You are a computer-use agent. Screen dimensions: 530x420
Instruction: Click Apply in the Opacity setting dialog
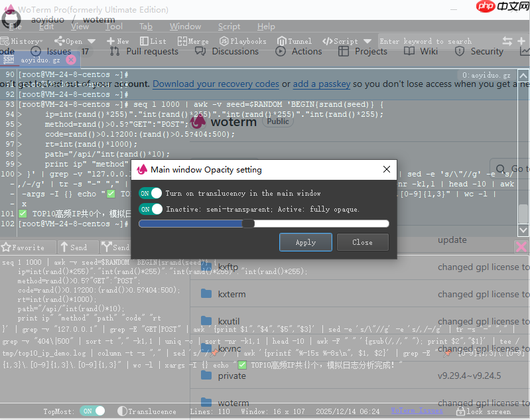click(306, 242)
